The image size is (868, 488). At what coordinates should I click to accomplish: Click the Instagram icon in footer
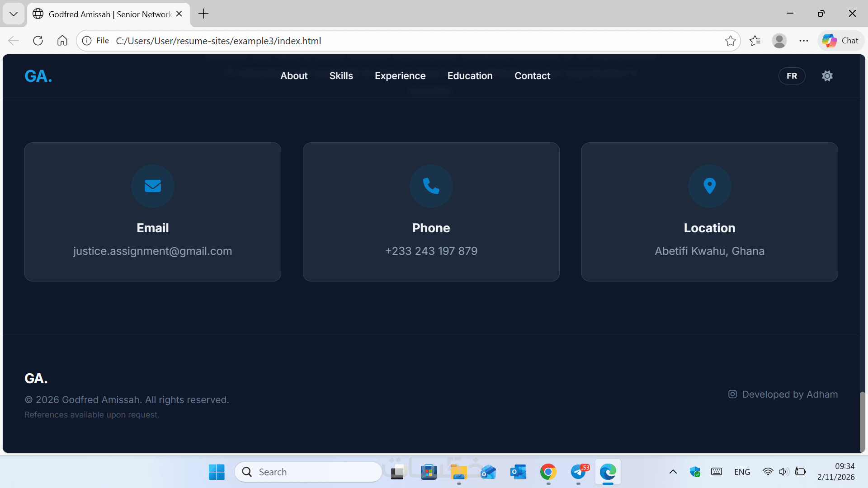click(x=732, y=394)
